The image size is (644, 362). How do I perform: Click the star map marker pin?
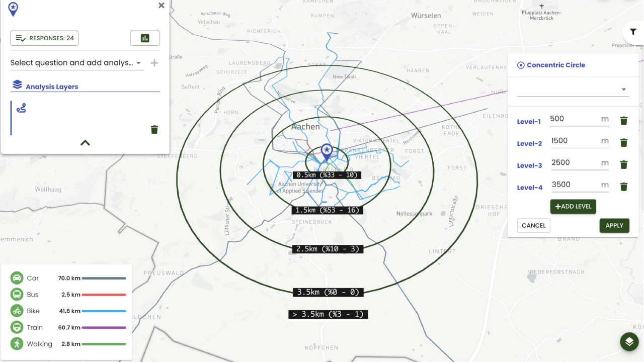point(327,152)
